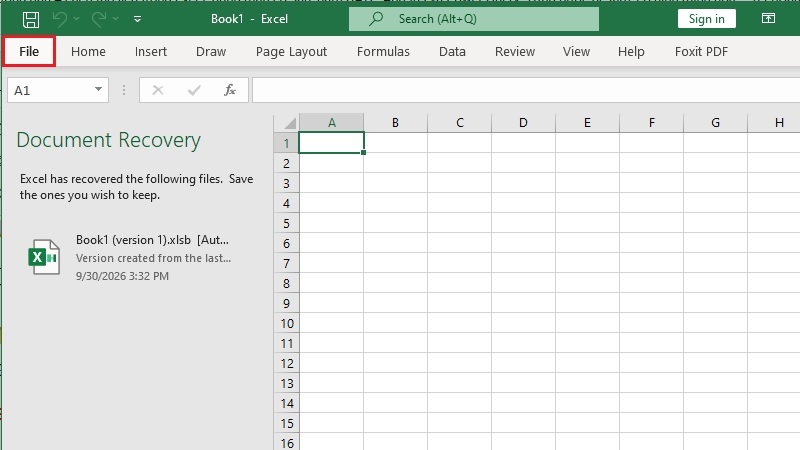The height and width of the screenshot is (450, 800).
Task: Select row 10 header
Action: click(286, 323)
